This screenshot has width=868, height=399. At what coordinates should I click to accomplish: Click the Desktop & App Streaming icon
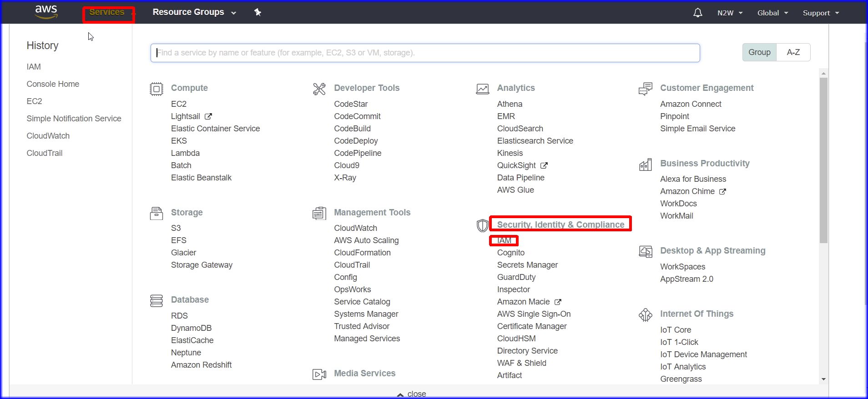(646, 251)
